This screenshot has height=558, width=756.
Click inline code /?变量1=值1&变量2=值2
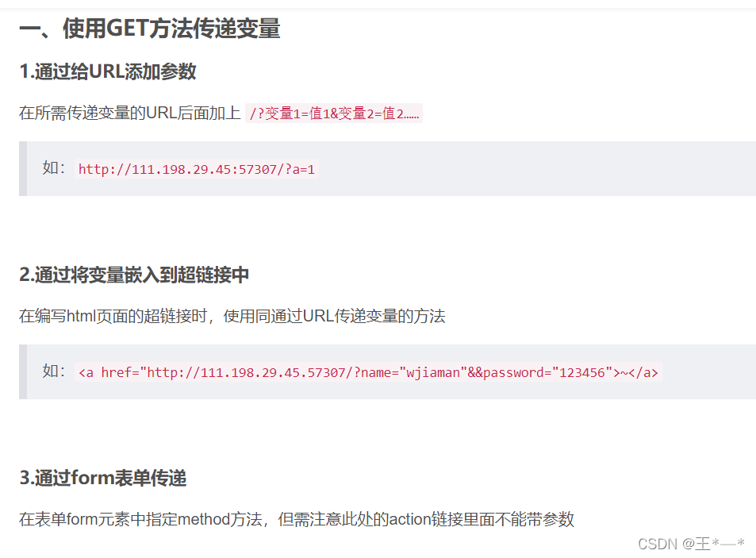pyautogui.click(x=334, y=114)
